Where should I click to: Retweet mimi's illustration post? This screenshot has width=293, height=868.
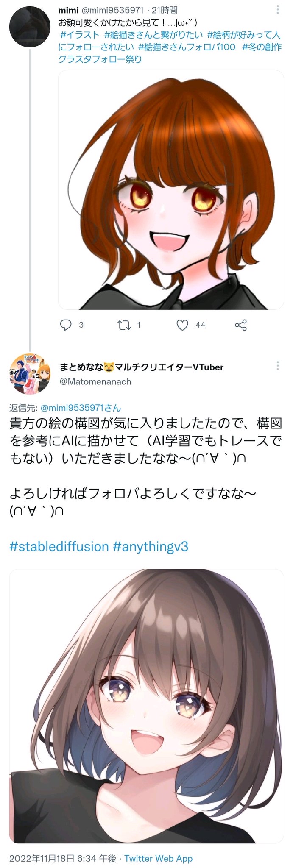[124, 325]
